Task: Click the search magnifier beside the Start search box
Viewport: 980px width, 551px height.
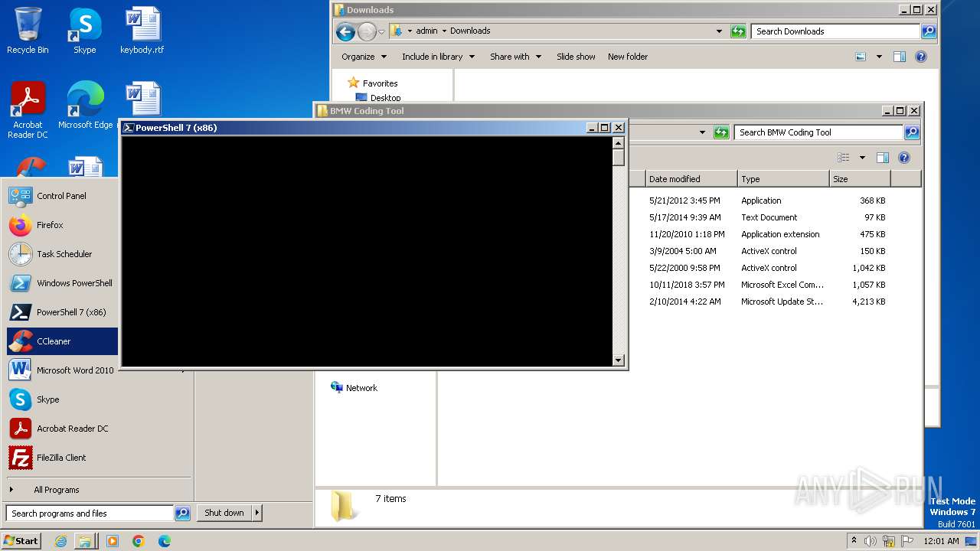Action: pyautogui.click(x=182, y=514)
